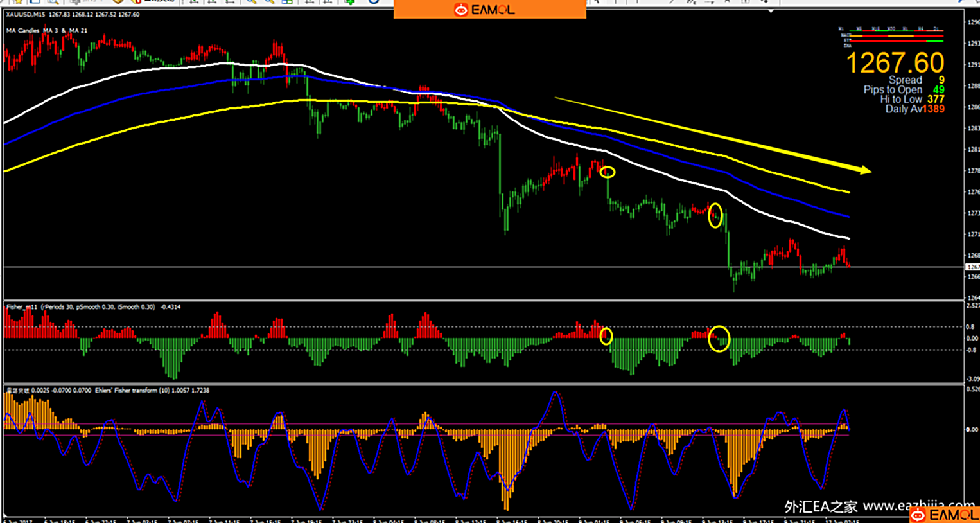
Task: Click the EAMOL logo in bottom-right corner
Action: coord(943,515)
